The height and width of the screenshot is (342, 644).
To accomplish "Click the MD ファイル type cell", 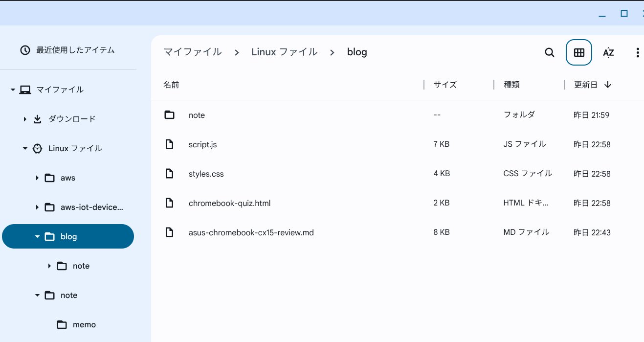I will [526, 232].
